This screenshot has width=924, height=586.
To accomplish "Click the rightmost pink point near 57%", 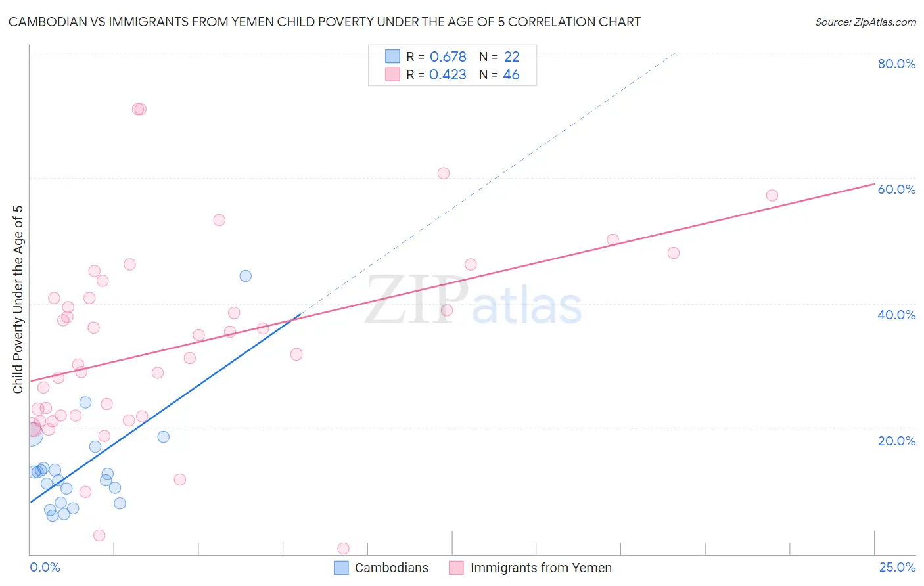I will coord(772,195).
